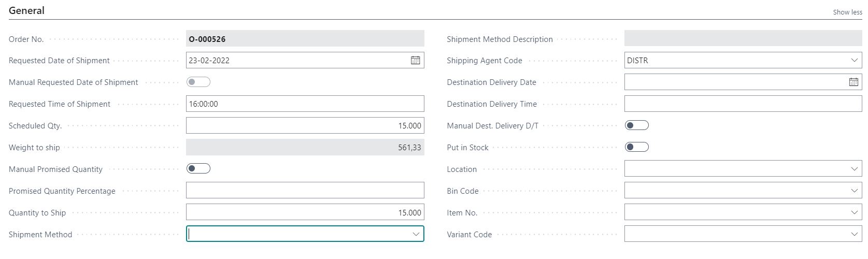Click the Requested Date of Shipment value 23-02-2022

pos(209,60)
